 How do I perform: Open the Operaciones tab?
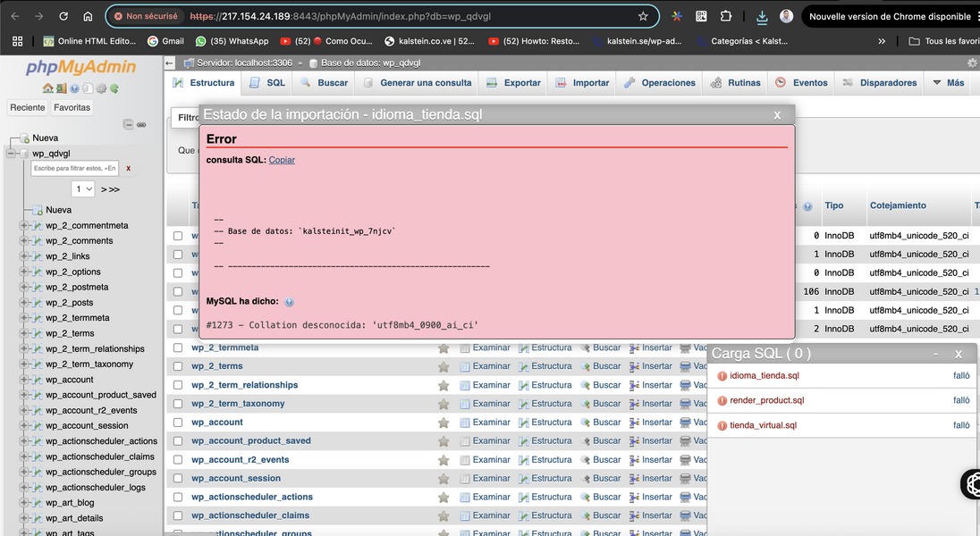659,83
